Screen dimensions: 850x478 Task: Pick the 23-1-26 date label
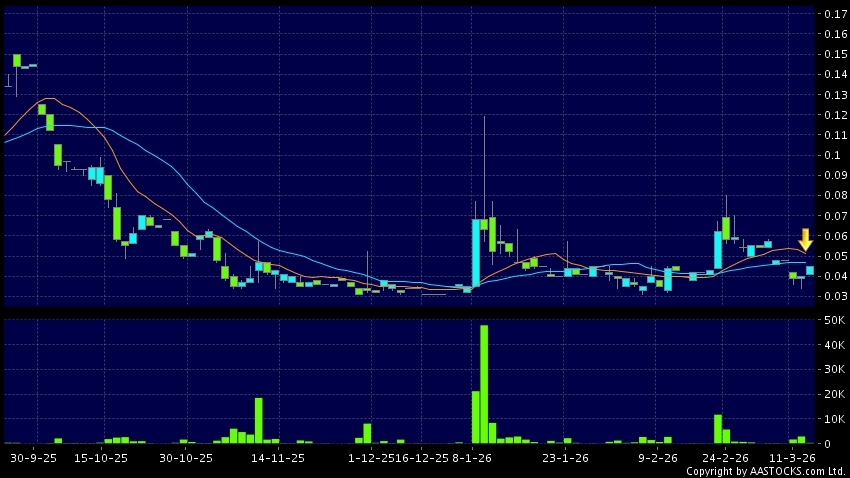tap(567, 457)
